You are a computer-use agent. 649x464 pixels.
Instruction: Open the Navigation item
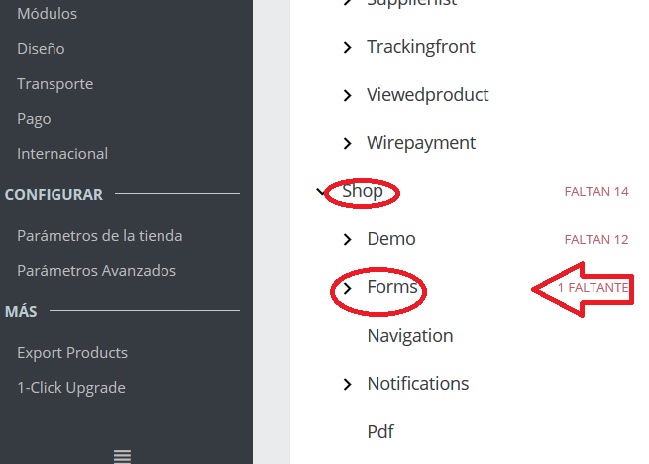click(x=410, y=336)
